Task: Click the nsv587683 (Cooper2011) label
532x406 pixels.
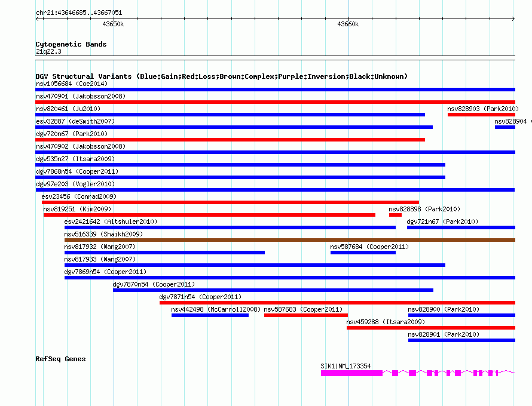Action: click(x=303, y=309)
